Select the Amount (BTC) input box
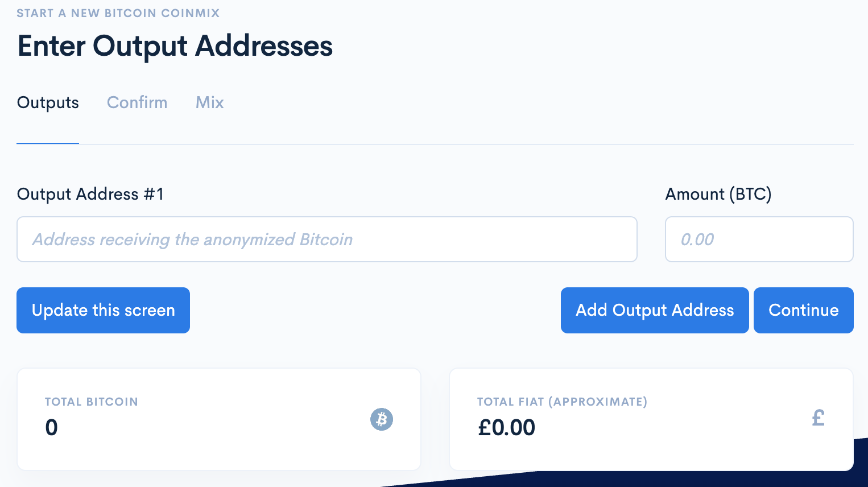Image resolution: width=868 pixels, height=487 pixels. pyautogui.click(x=759, y=239)
